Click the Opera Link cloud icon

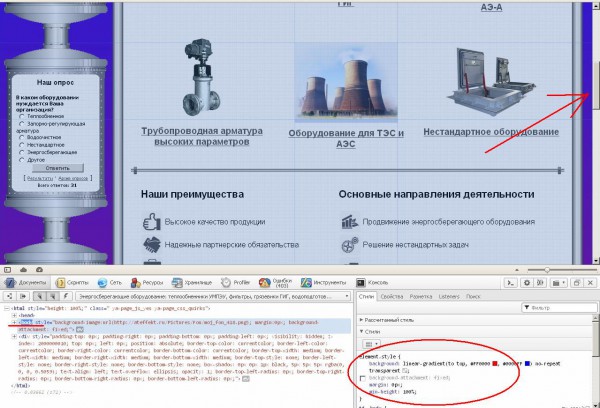pos(23,269)
